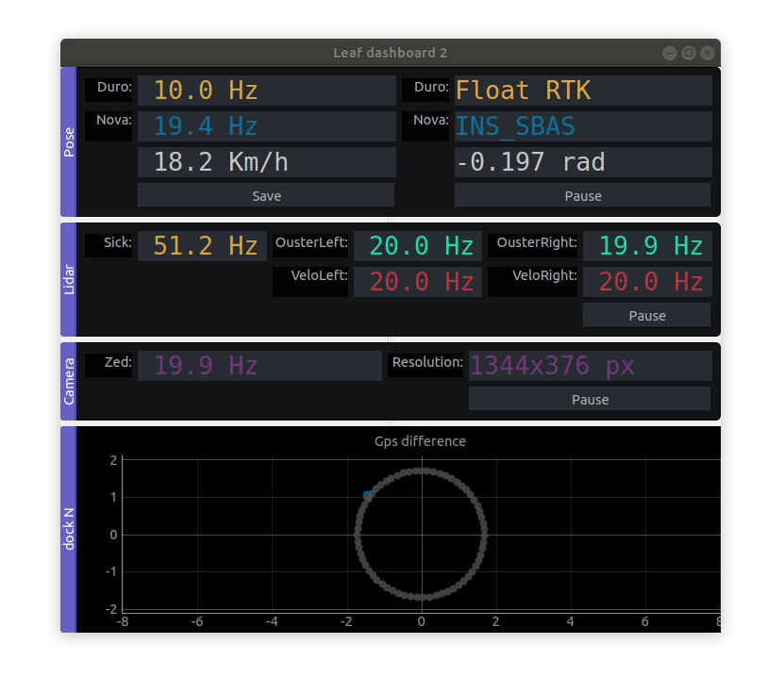This screenshot has width=784, height=693.
Task: Select the Camera dock tab
Action: [69, 381]
